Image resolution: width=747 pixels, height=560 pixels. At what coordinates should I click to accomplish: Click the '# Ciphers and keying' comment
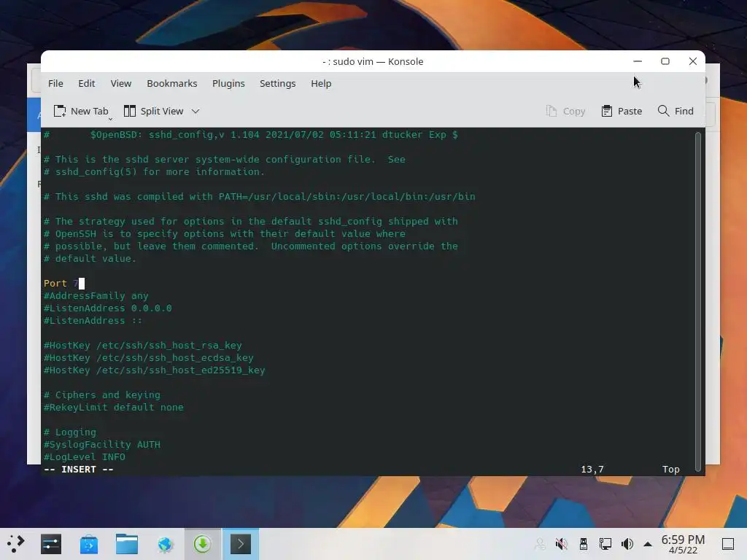102,394
